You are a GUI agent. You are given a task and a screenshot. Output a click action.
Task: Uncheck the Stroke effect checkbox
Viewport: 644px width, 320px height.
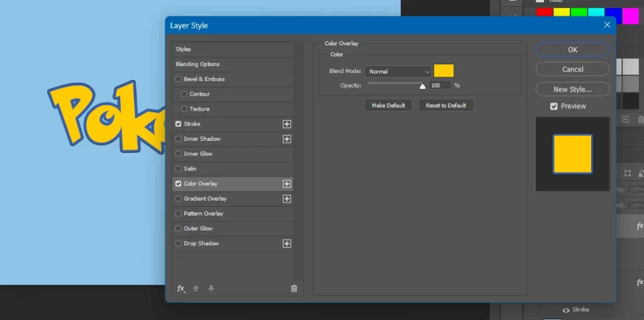point(179,124)
